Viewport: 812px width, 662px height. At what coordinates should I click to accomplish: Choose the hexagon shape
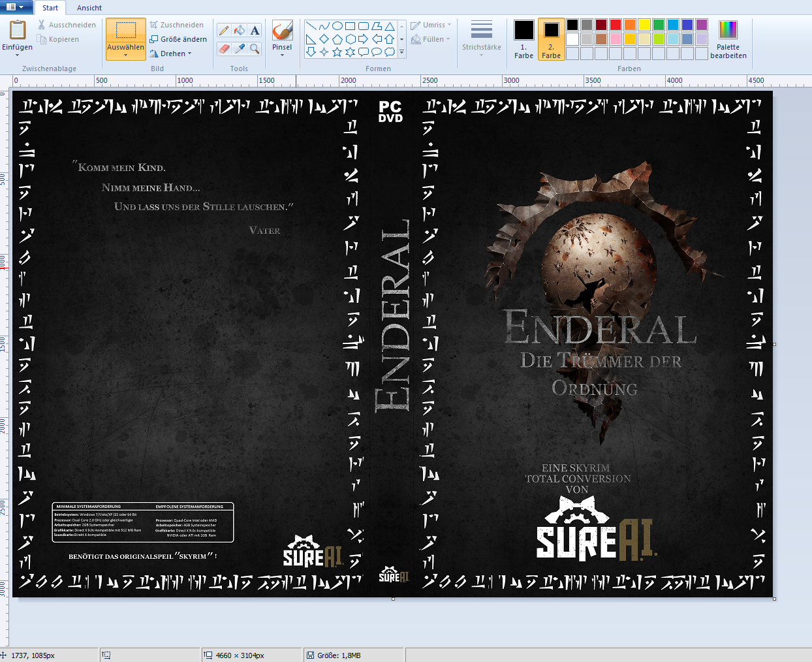pos(351,39)
